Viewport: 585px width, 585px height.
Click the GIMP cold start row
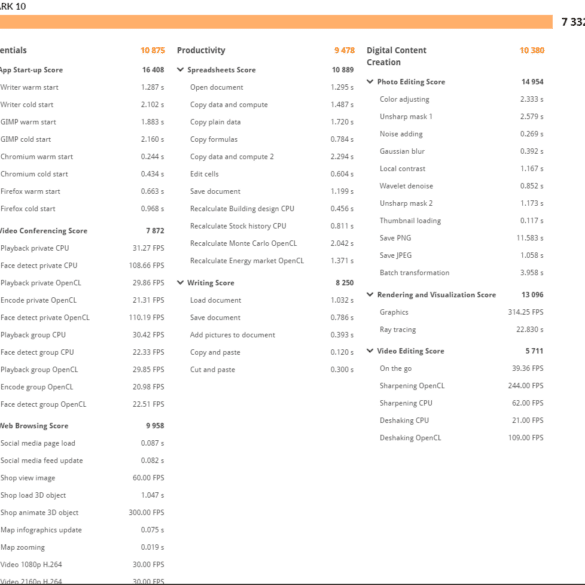point(82,139)
